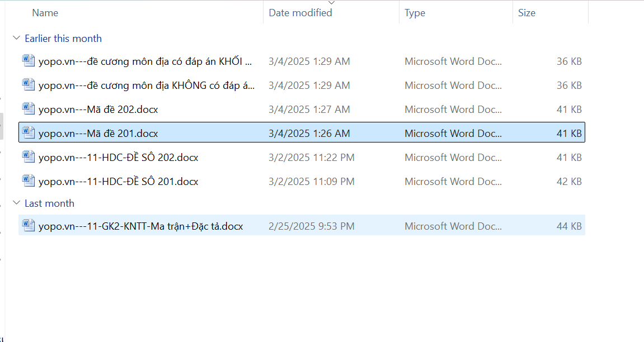Click Word icon of 11-HDC-ĐỀ SÔ 202.docx
This screenshot has height=342, width=644.
coord(29,157)
